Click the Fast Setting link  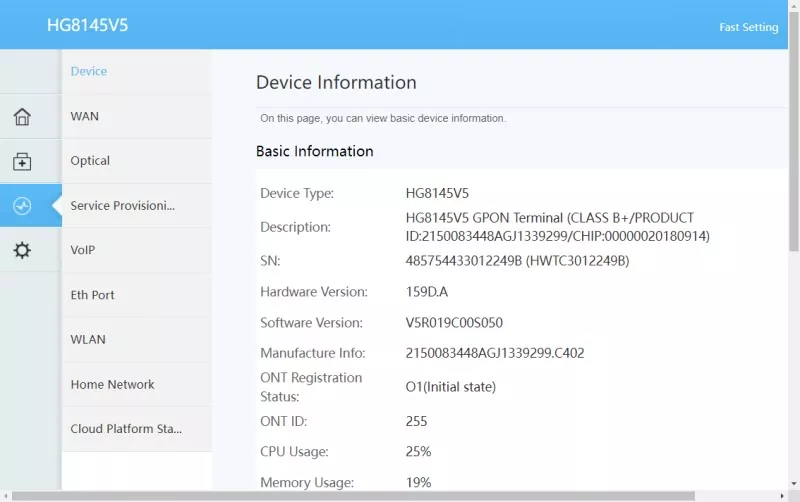[x=748, y=27]
